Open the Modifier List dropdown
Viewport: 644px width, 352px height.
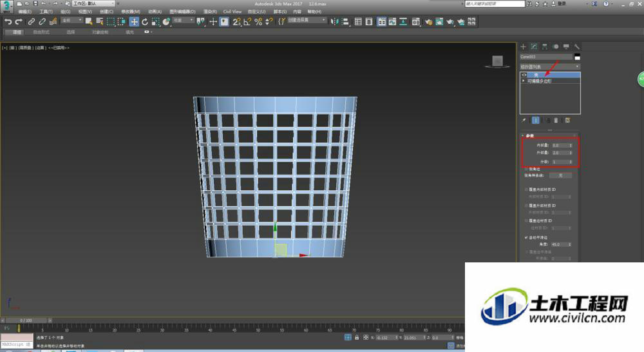pos(550,66)
